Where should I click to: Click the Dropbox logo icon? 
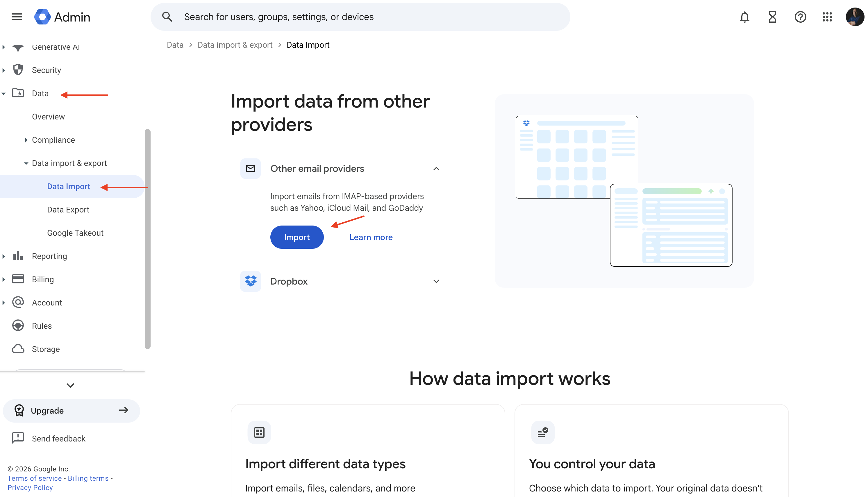click(x=251, y=281)
